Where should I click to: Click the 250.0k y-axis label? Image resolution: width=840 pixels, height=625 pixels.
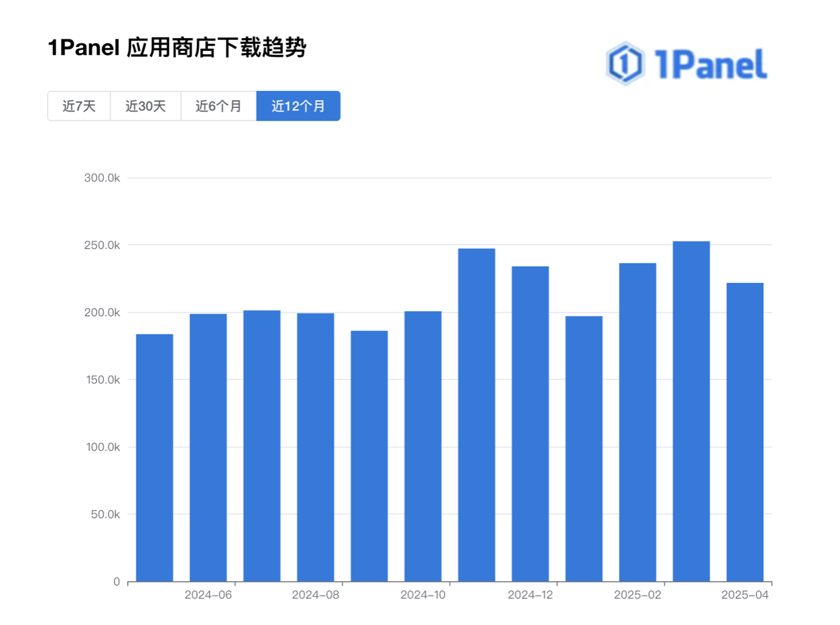(x=102, y=245)
